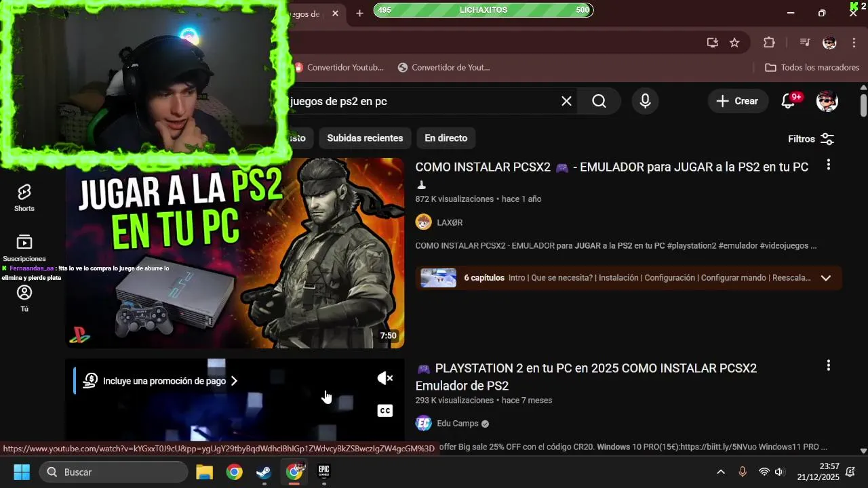Close the current Chrome tab
Viewport: 868px width, 488px height.
(335, 14)
